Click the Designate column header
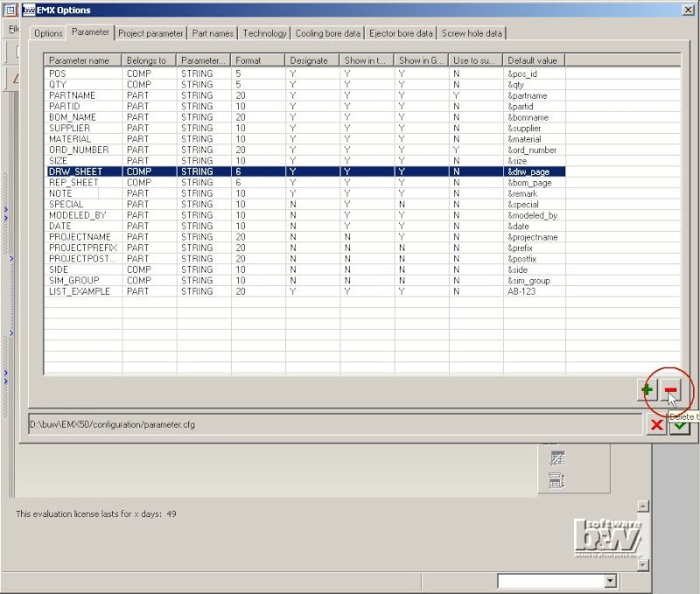The width and height of the screenshot is (700, 594). click(312, 60)
